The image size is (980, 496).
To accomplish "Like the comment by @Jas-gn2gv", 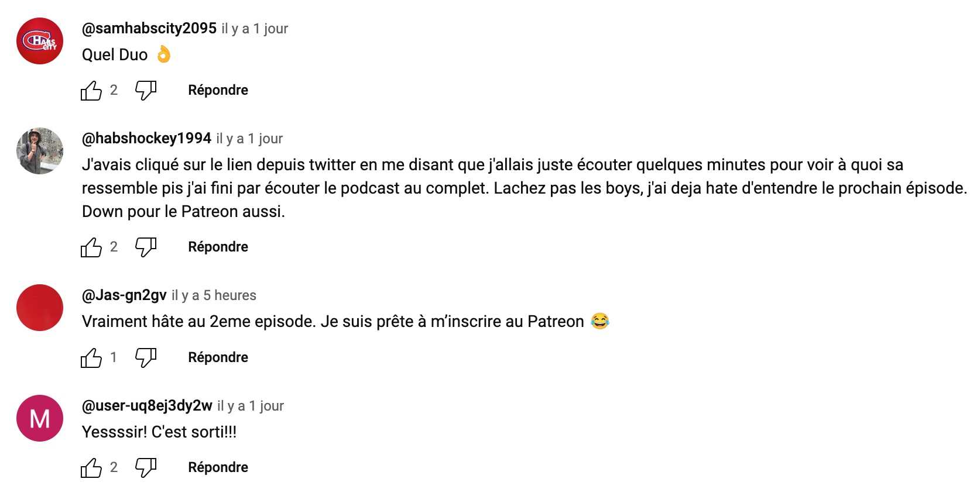I will click(91, 357).
